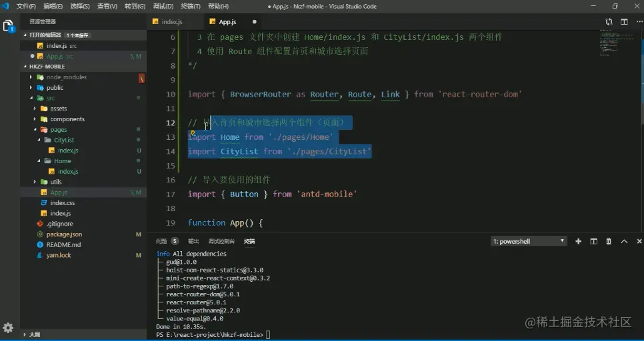
Task: Collapse the src folder
Action: point(31,98)
